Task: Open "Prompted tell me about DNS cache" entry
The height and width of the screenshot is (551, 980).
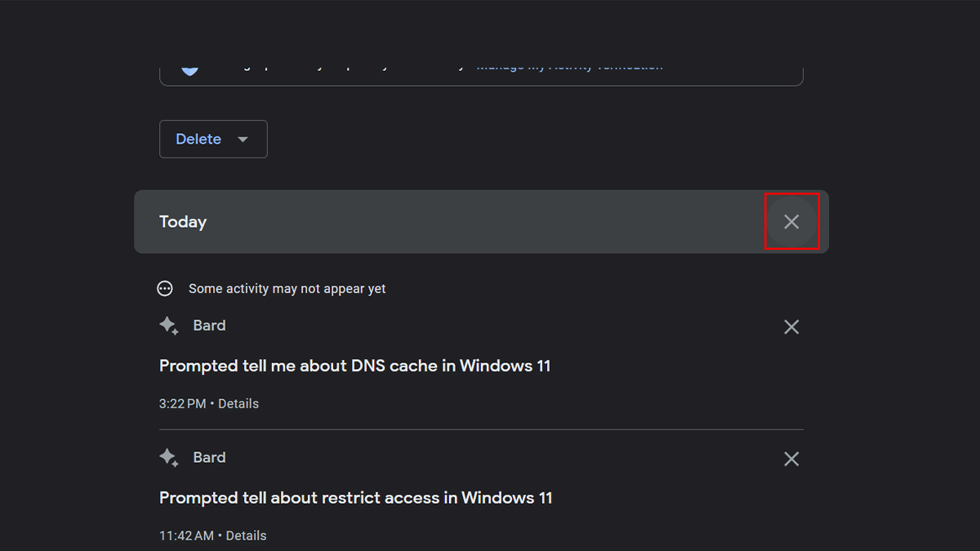Action: tap(354, 366)
